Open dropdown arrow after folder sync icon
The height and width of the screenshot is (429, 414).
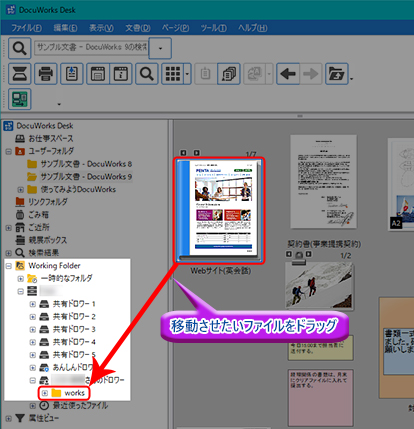[351, 79]
